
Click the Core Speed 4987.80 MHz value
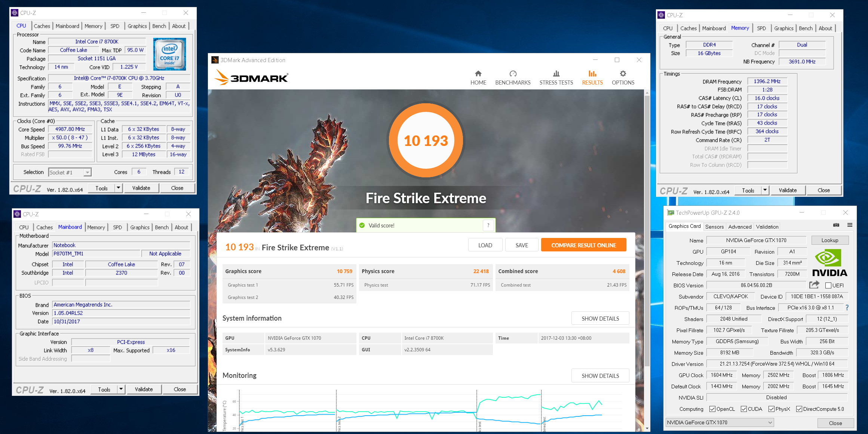(x=70, y=129)
